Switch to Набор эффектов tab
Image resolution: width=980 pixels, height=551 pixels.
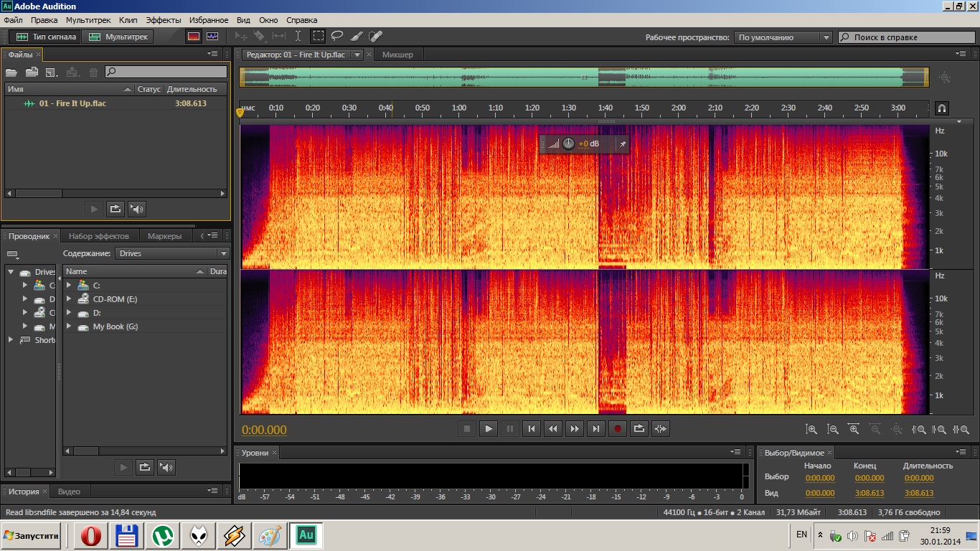(99, 236)
